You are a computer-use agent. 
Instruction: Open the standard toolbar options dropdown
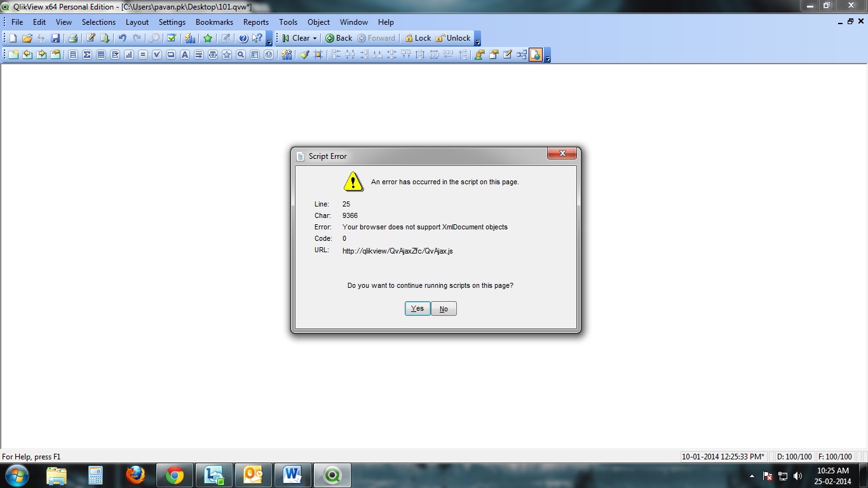269,39
